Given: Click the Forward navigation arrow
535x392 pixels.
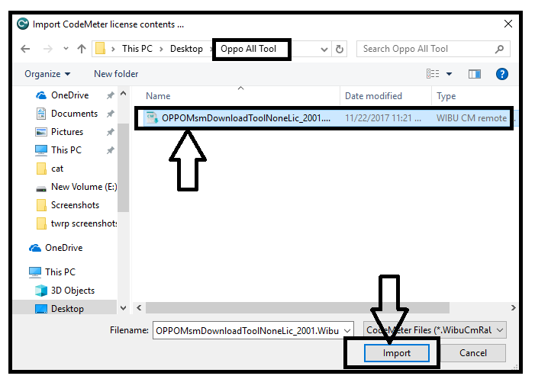Looking at the screenshot, I should 48,49.
